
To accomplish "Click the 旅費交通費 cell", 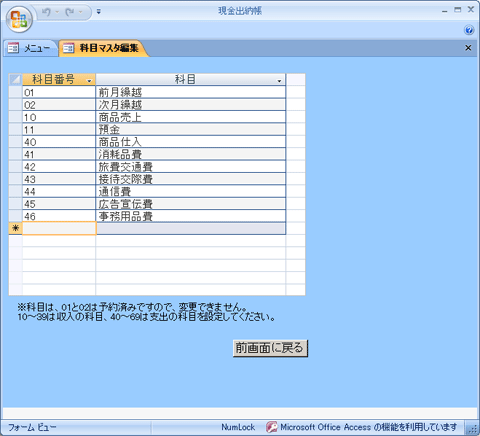I will (x=191, y=167).
